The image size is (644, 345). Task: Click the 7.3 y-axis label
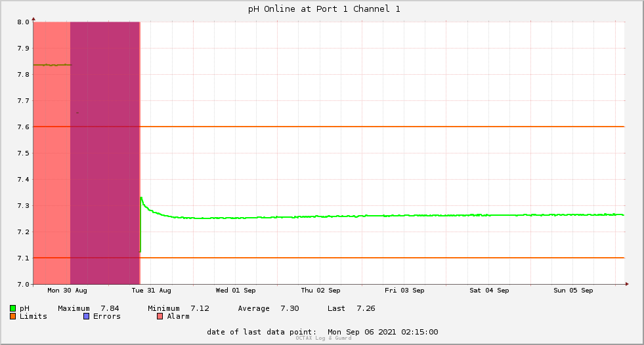click(24, 206)
